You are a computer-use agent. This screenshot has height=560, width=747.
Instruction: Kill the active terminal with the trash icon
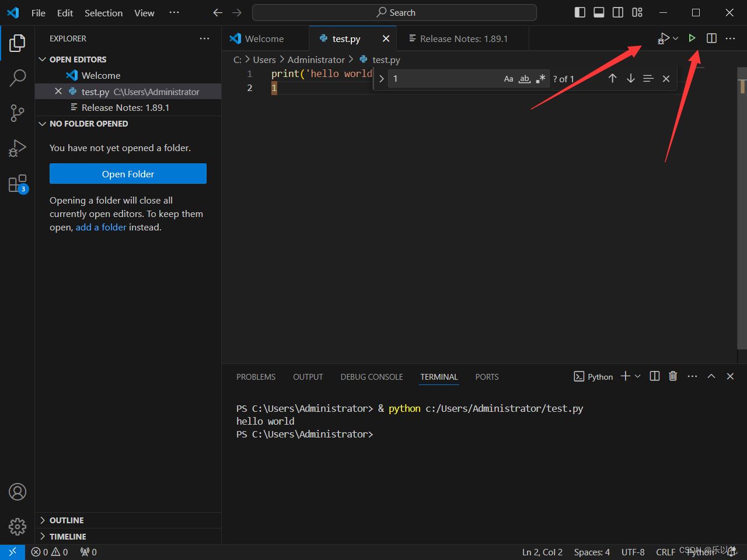[x=672, y=376]
